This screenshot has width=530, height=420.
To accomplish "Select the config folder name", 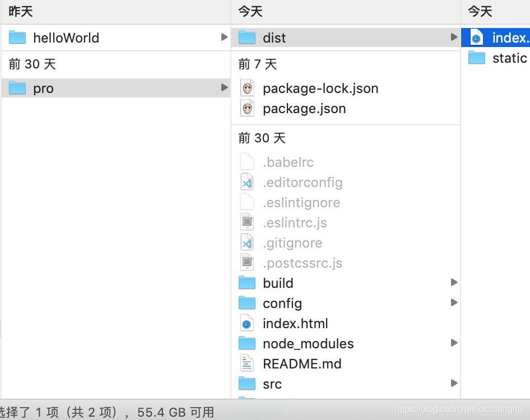I will (x=282, y=304).
